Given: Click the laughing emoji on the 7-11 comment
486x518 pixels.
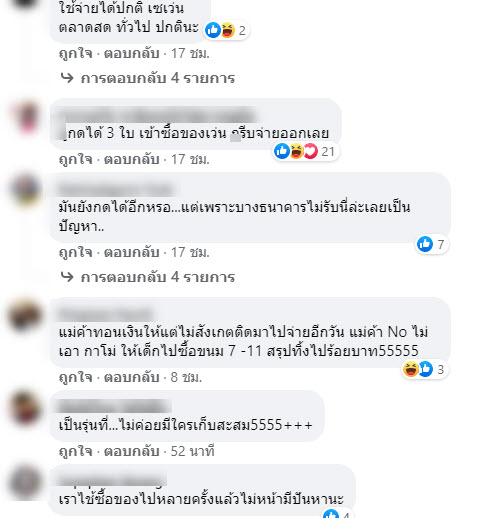Looking at the screenshot, I should [411, 369].
